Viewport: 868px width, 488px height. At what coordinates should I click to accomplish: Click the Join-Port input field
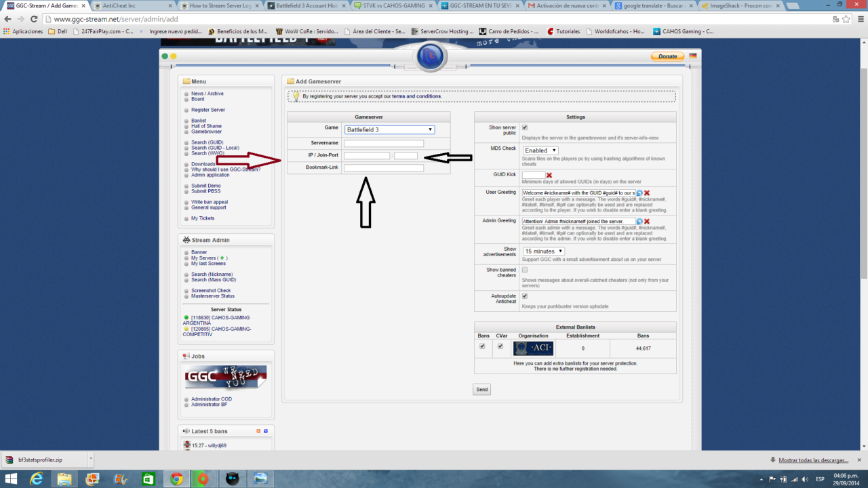[406, 156]
